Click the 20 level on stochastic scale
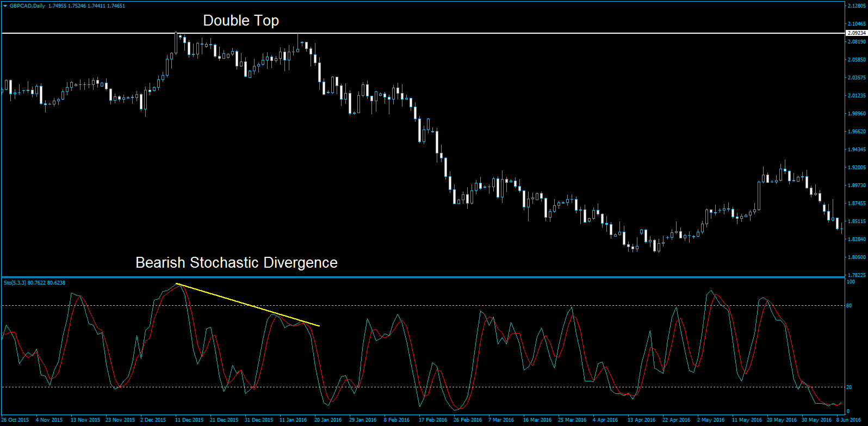 (x=849, y=387)
